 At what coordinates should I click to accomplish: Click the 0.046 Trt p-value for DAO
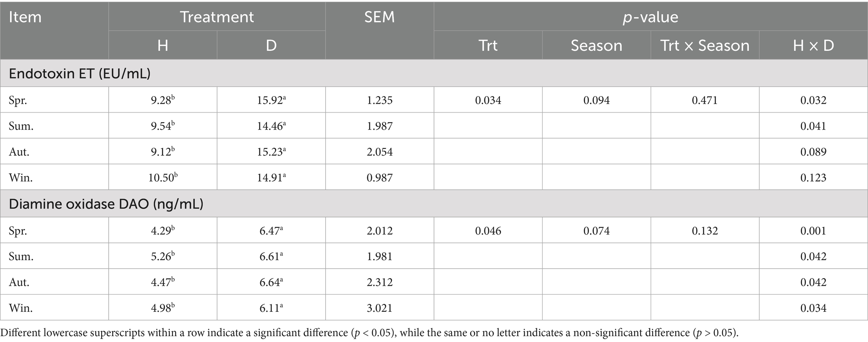pyautogui.click(x=488, y=230)
